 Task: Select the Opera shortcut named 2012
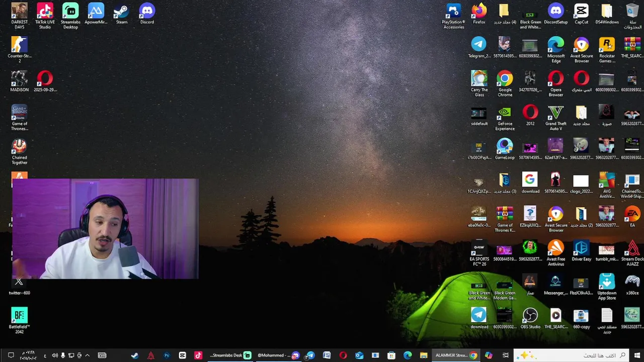pos(530,115)
